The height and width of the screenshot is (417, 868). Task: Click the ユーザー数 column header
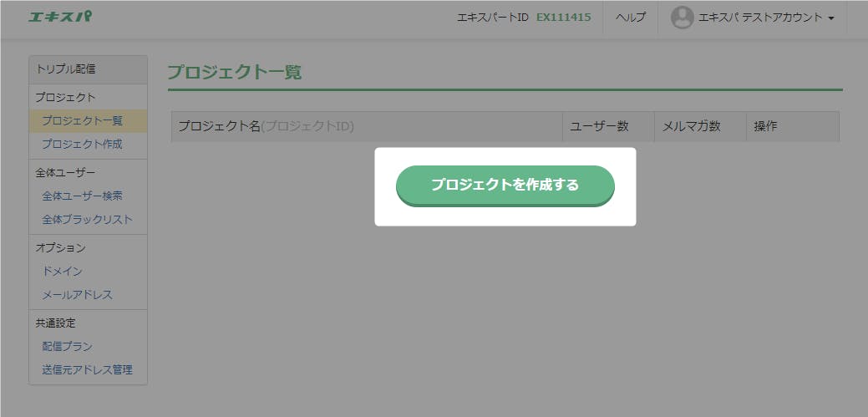608,126
